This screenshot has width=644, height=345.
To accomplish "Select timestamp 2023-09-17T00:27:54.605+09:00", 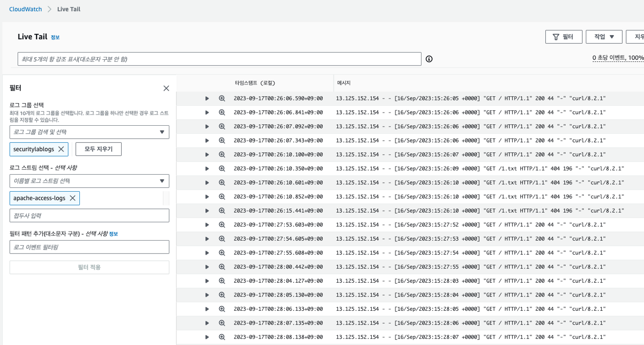I will [278, 239].
